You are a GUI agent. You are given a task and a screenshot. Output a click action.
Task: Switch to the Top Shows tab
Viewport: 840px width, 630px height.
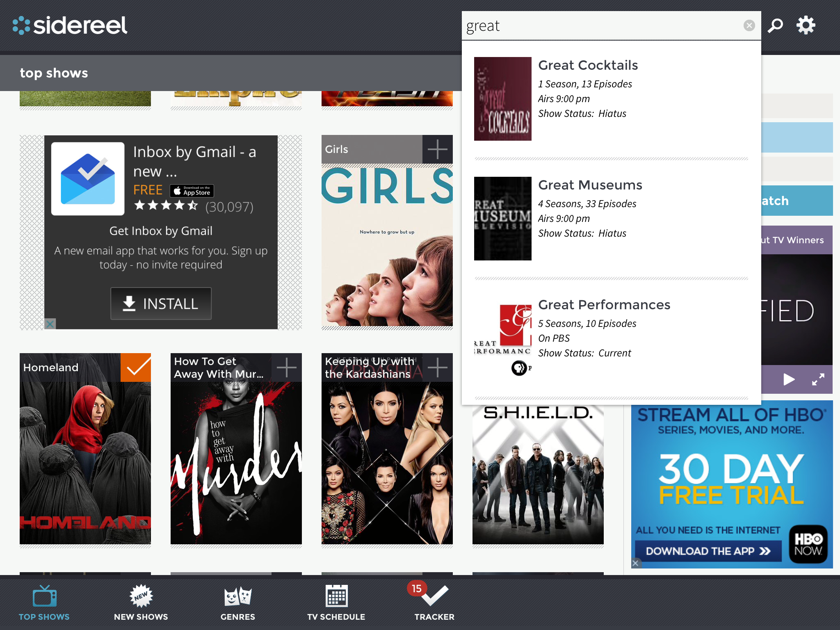(44, 603)
